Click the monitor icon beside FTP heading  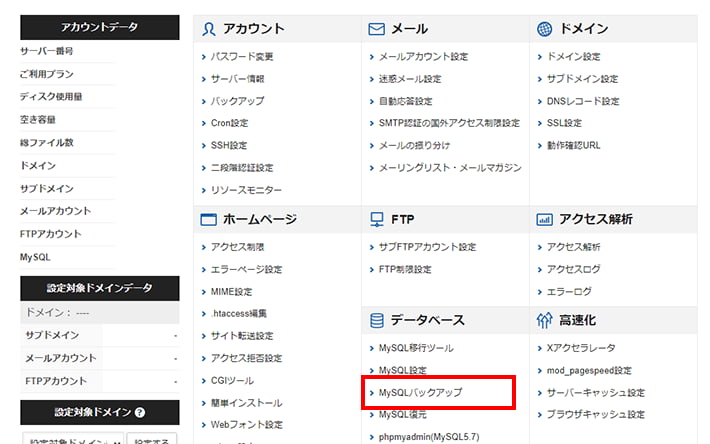click(377, 219)
